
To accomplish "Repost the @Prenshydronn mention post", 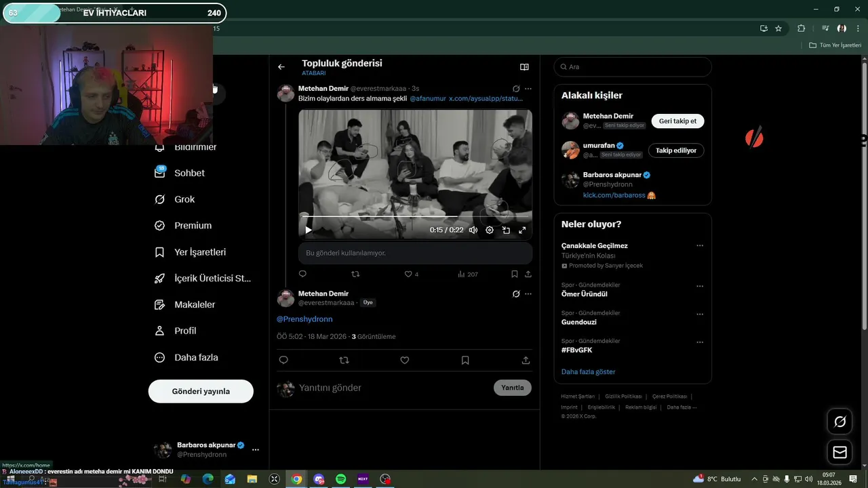I will 344,361.
